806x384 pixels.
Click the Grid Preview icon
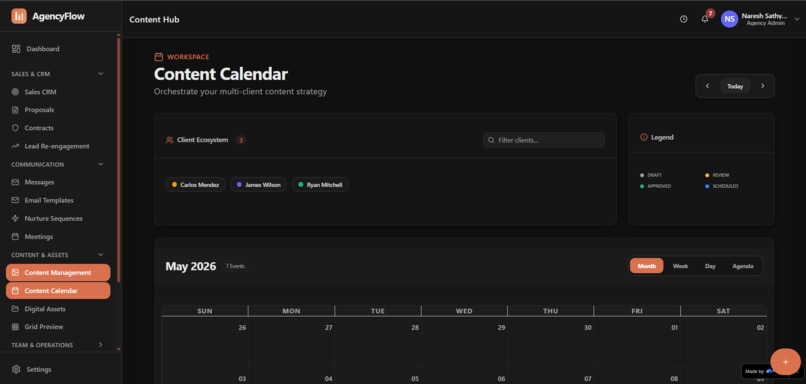15,326
